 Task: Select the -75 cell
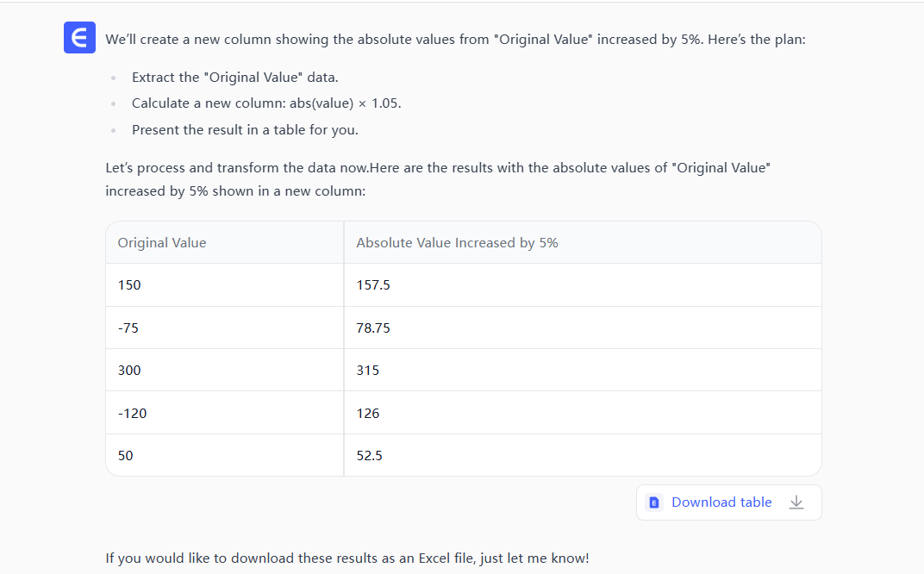[x=128, y=328]
